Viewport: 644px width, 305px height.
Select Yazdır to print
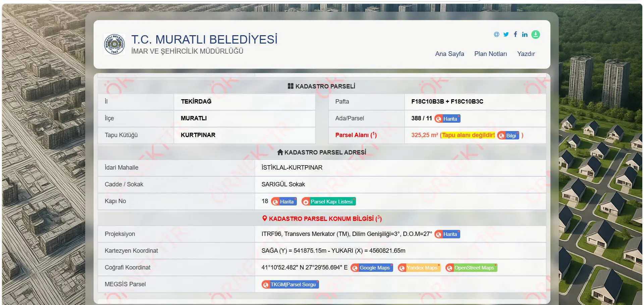click(x=526, y=54)
